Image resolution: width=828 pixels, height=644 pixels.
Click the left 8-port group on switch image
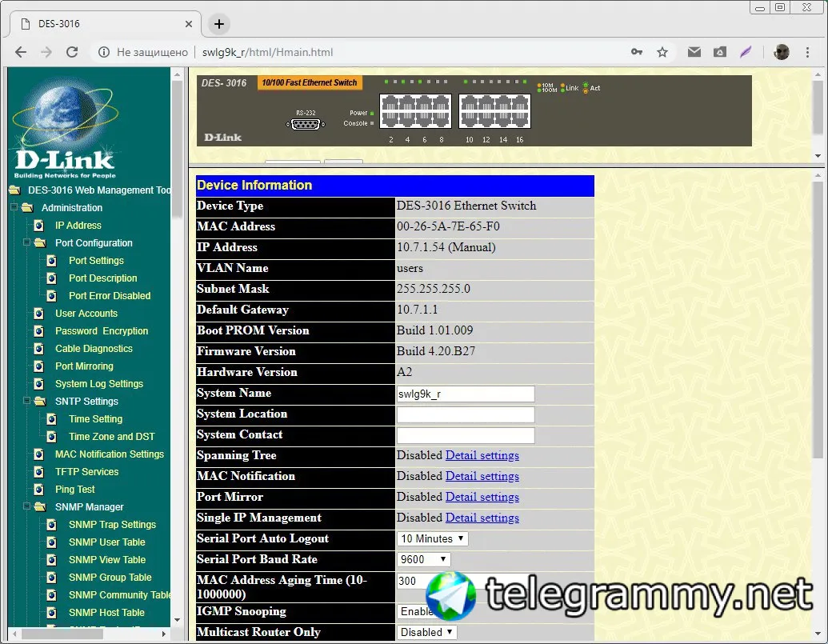coord(415,111)
